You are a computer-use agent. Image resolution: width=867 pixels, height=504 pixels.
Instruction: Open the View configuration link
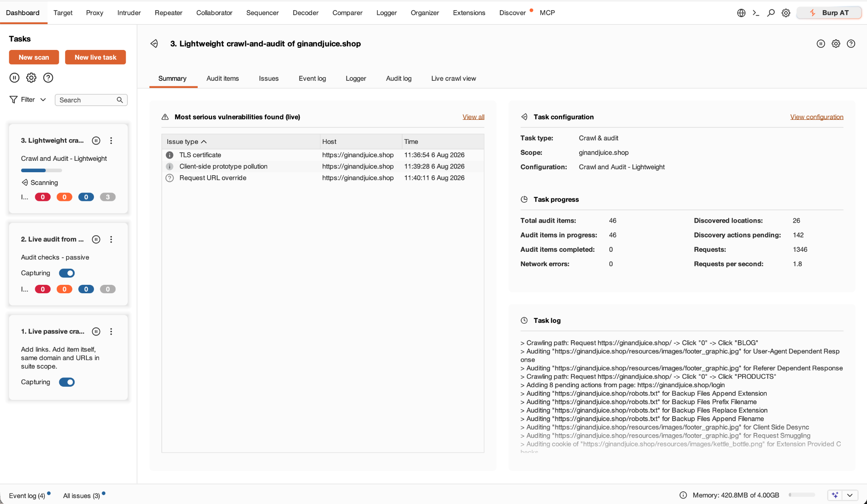pyautogui.click(x=817, y=117)
